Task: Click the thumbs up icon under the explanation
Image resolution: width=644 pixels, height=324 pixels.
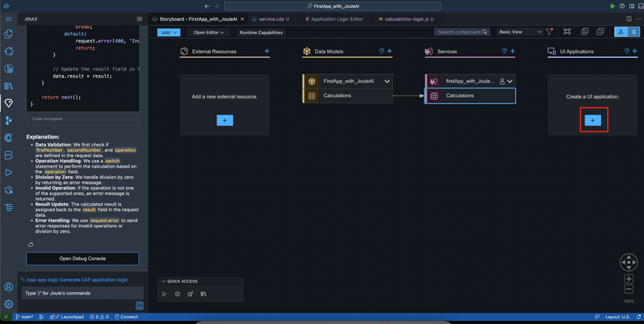Action: [31, 244]
